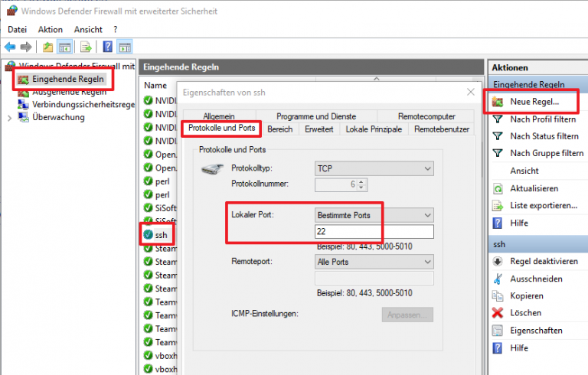Click Aktualisieren action
This screenshot has width=588, height=375.
pyautogui.click(x=534, y=188)
